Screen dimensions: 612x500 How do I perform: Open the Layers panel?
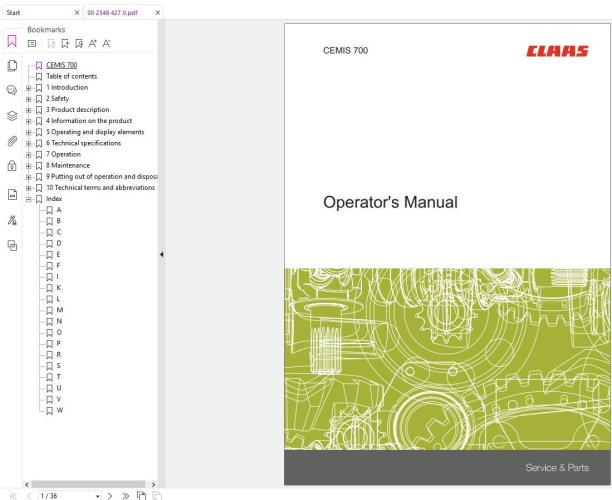(x=12, y=116)
